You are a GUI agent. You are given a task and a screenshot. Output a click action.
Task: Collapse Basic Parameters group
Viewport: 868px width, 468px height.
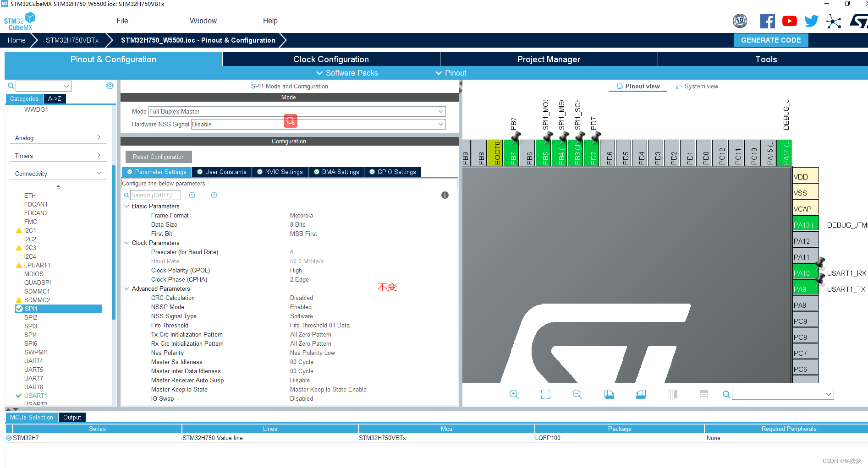(x=126, y=206)
